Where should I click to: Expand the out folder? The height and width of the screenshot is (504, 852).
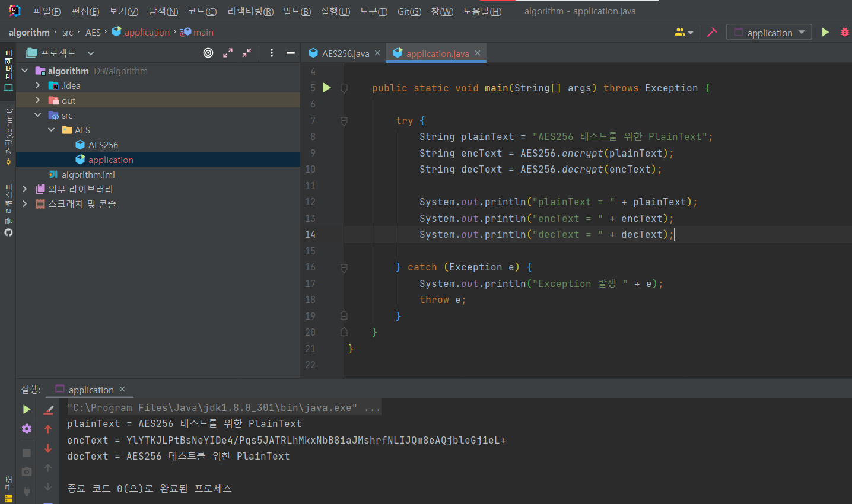38,100
